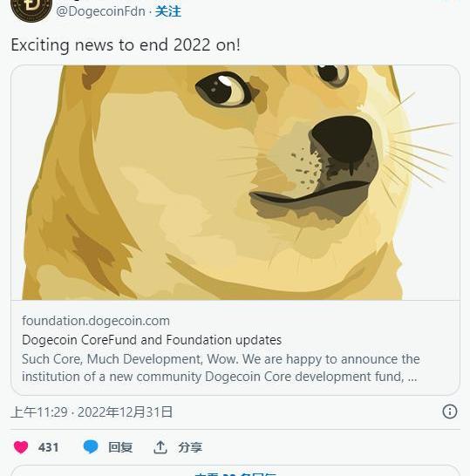Click the blue reply speech bubble icon
The image size is (470, 476).
coord(91,447)
